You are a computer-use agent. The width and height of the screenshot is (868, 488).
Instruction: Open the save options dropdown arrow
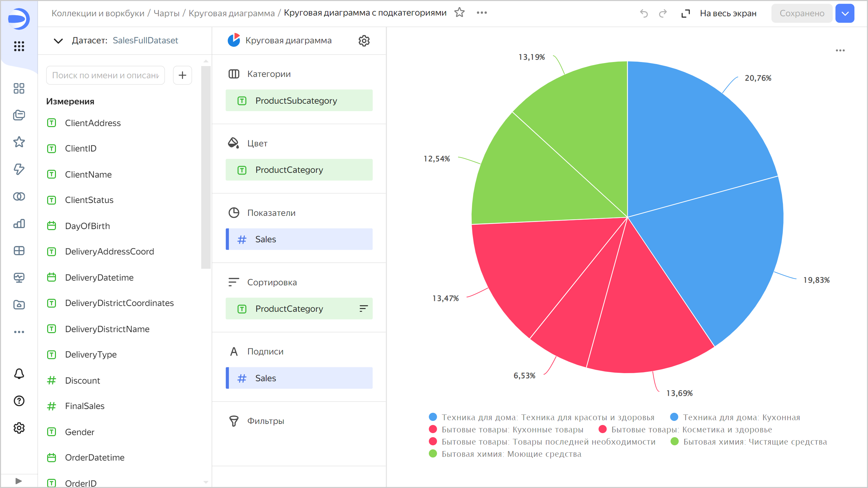[x=845, y=13]
